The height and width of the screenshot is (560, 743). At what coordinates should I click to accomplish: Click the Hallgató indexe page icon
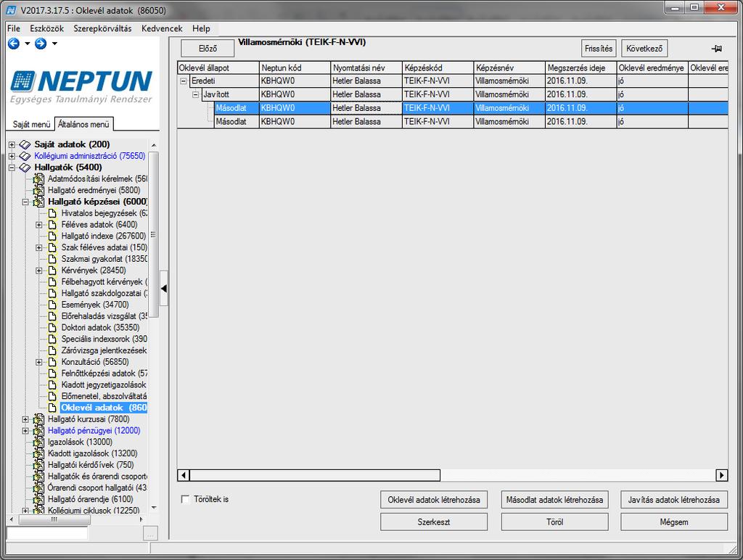tap(52, 236)
